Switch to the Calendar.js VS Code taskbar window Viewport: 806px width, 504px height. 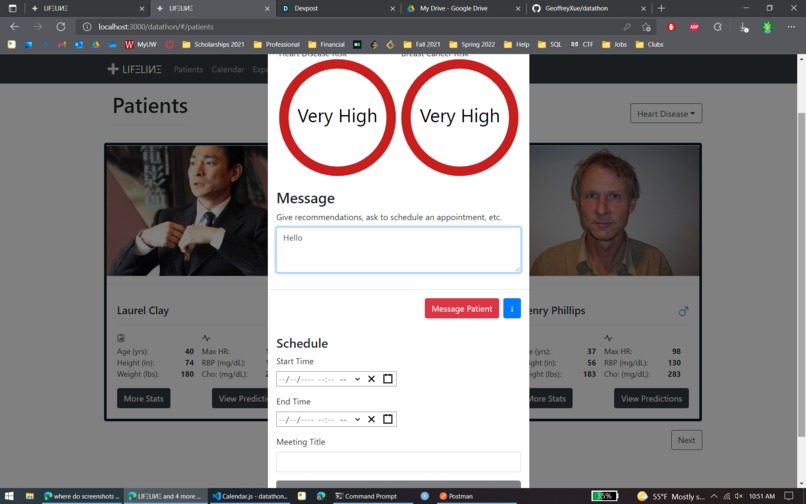point(250,496)
